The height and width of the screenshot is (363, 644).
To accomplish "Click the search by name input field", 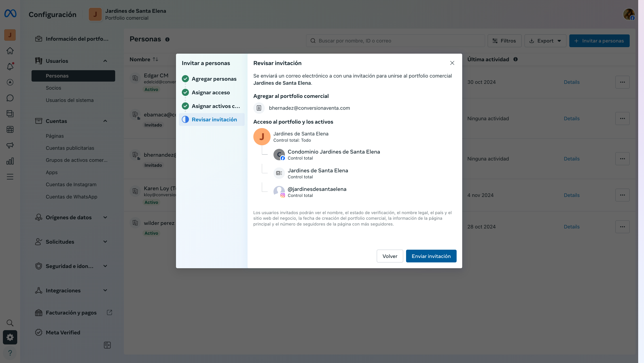I will (x=395, y=41).
